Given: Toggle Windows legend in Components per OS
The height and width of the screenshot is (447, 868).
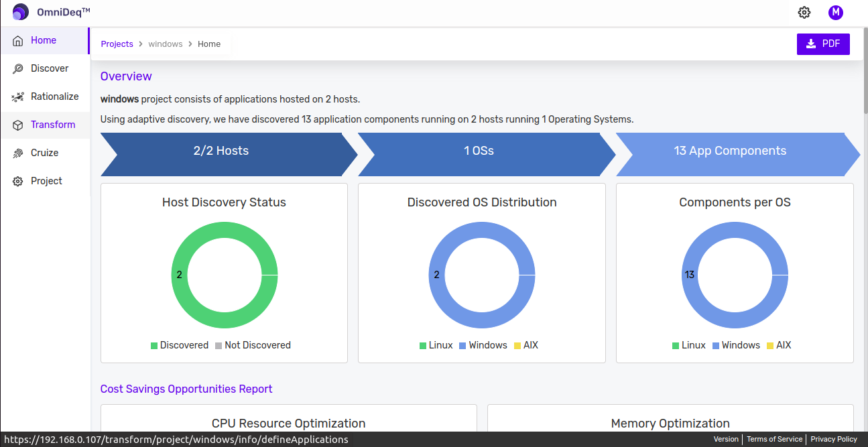Looking at the screenshot, I should pyautogui.click(x=735, y=345).
